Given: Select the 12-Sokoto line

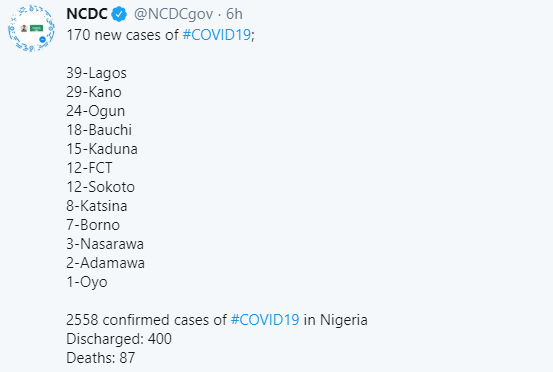Looking at the screenshot, I should pyautogui.click(x=101, y=187).
